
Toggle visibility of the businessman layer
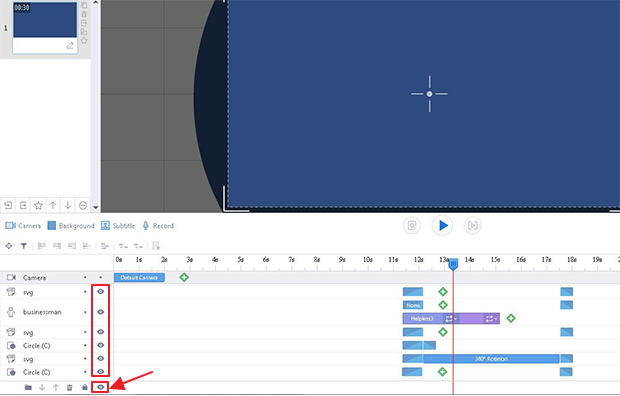coord(100,312)
